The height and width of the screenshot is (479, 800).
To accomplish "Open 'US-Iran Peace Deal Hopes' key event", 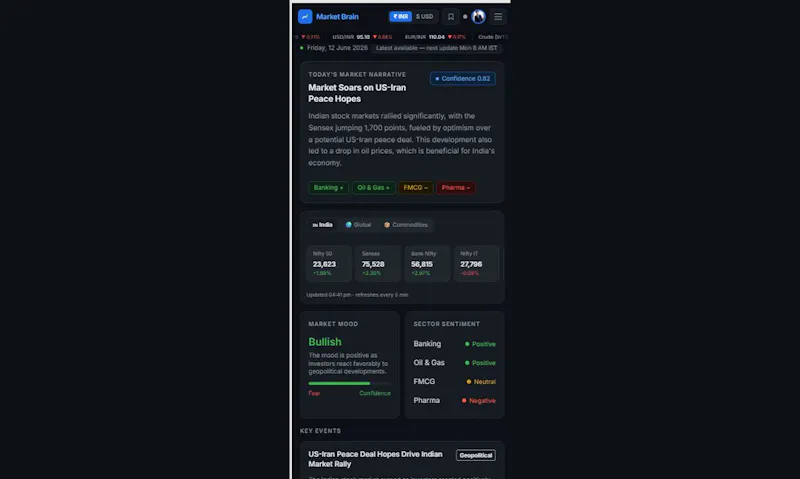I will coord(375,459).
